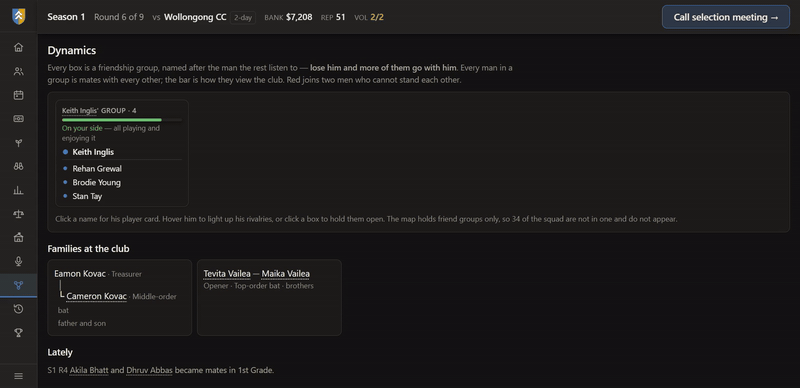The width and height of the screenshot is (800, 388).
Task: Open Tevita Vailea player card
Action: click(x=227, y=274)
